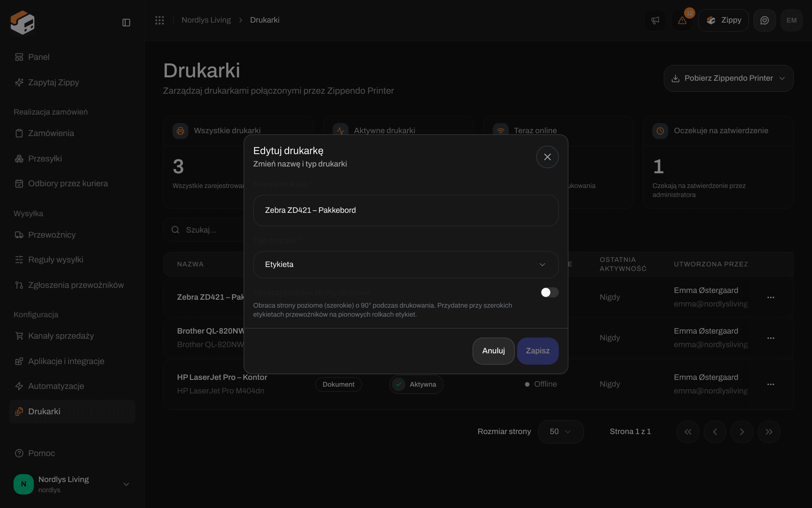Go to last page button
812x508 pixels.
pos(769,432)
